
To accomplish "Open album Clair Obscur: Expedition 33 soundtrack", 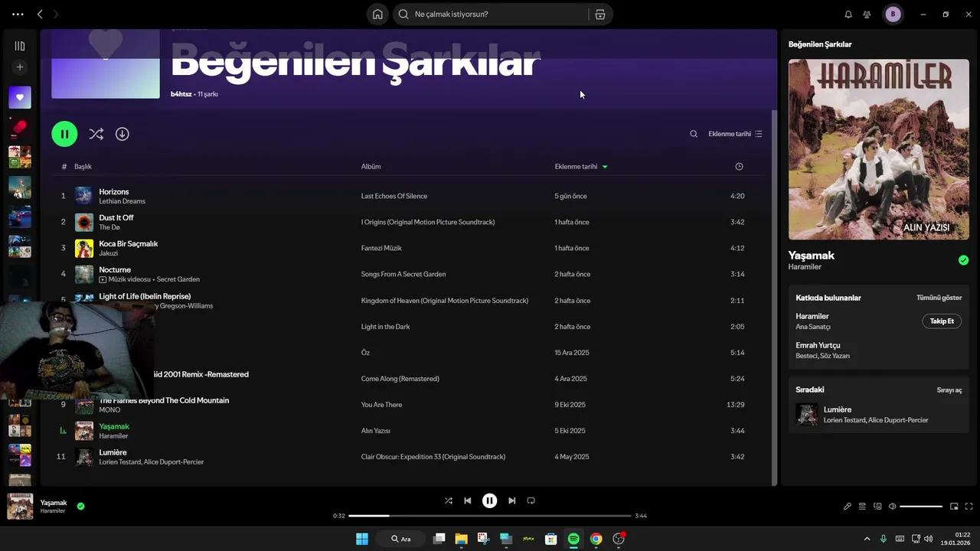I will click(x=433, y=457).
